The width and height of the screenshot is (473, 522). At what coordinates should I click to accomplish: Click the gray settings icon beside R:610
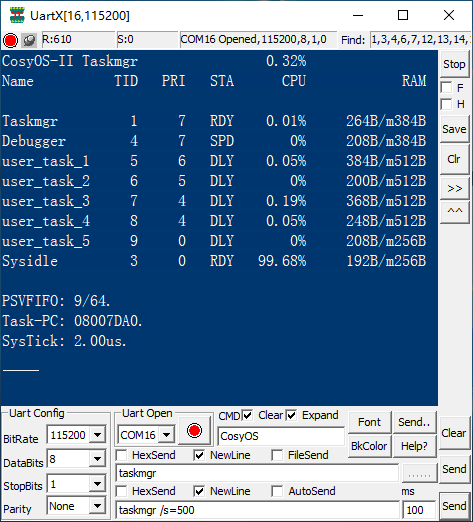click(29, 40)
